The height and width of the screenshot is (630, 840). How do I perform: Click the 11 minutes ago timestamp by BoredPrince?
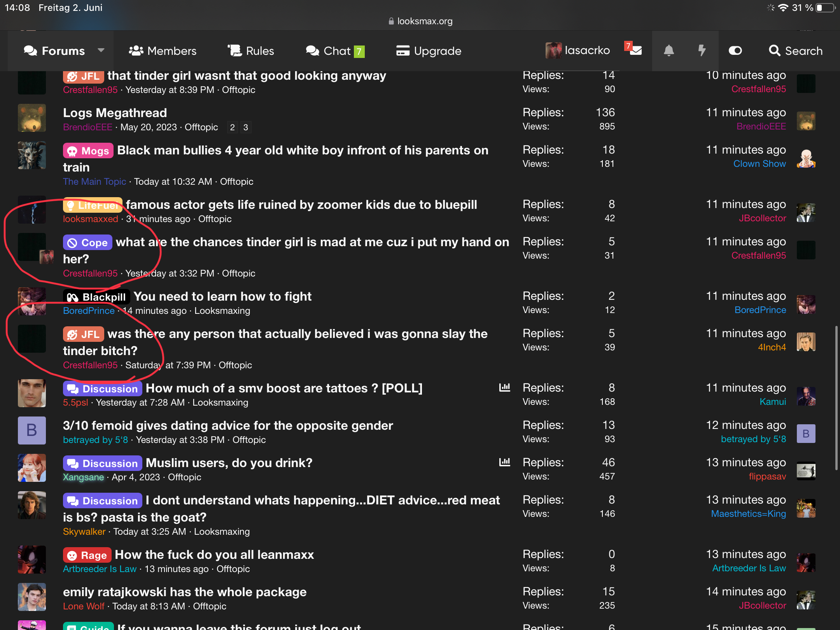coord(746,296)
